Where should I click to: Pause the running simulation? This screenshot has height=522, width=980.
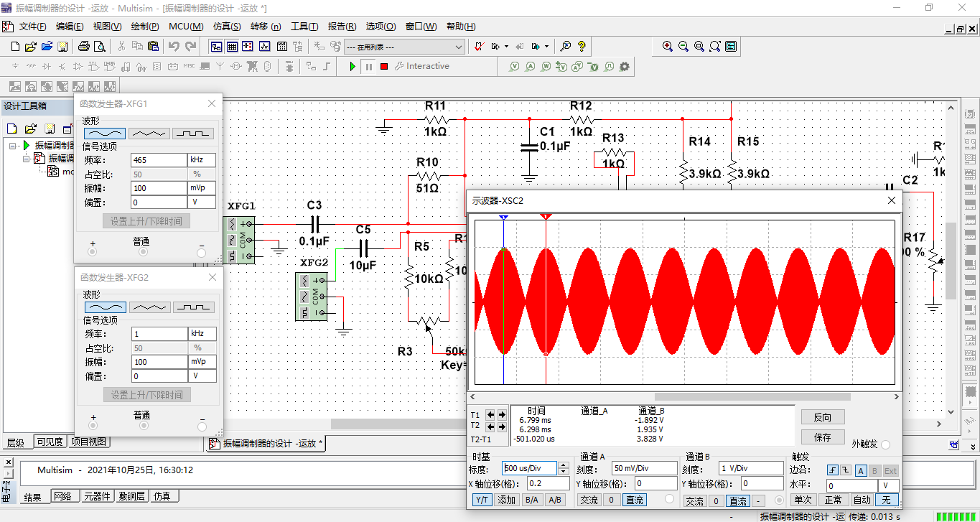coord(368,66)
